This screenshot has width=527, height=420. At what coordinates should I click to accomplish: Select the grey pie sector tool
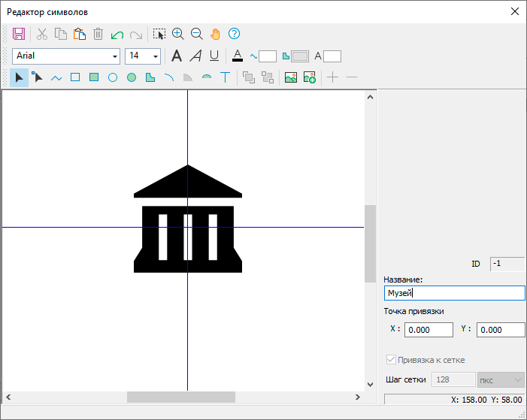tap(187, 78)
